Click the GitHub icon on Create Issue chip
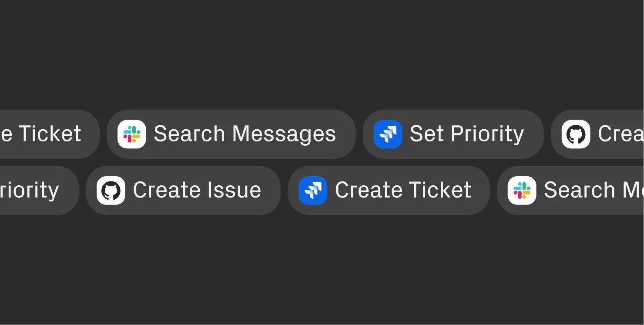The image size is (644, 325). pyautogui.click(x=111, y=190)
